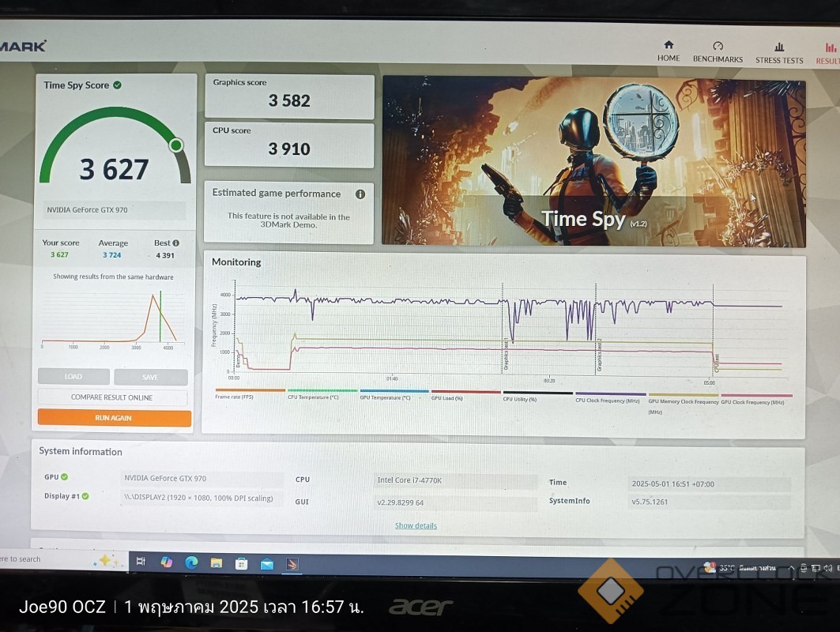The image size is (840, 632).
Task: Click the green check icon next to GPU
Action: 64,476
